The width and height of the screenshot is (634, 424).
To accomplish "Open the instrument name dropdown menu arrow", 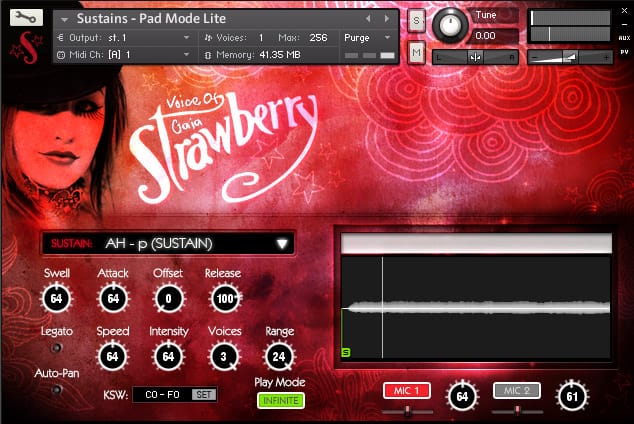I will [x=64, y=19].
